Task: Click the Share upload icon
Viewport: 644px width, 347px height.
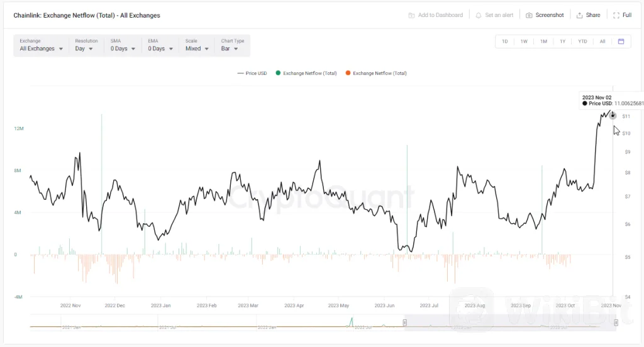Action: pos(579,15)
